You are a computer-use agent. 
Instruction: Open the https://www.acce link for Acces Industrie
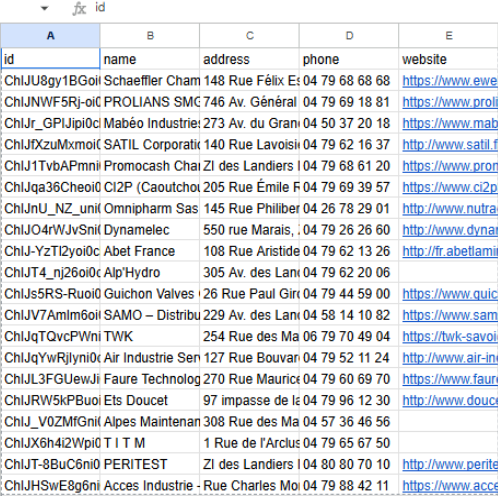(x=450, y=486)
